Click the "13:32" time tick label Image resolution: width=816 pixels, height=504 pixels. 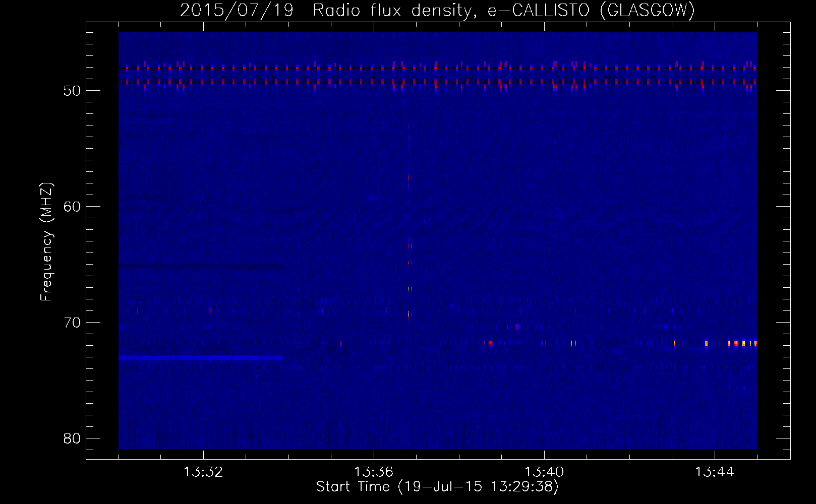[203, 472]
